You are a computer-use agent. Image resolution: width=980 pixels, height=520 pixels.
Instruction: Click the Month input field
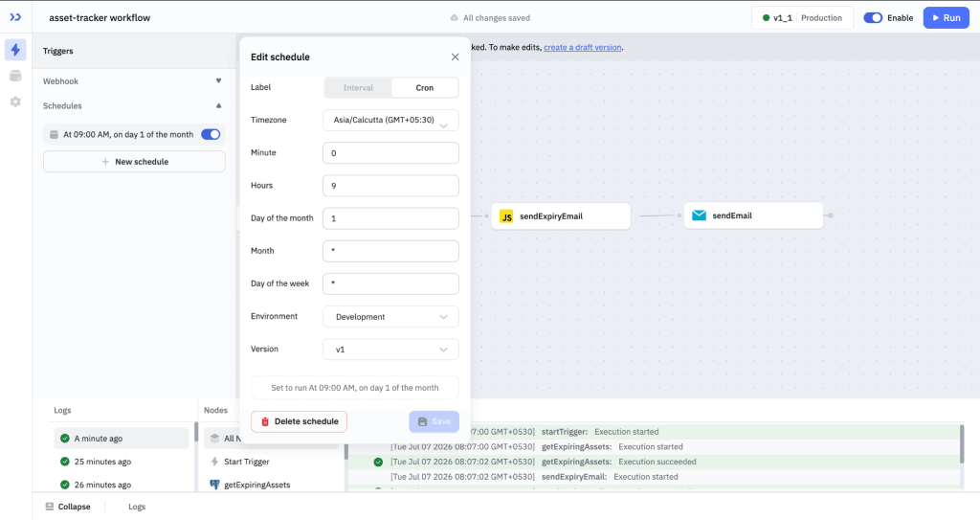tap(390, 251)
